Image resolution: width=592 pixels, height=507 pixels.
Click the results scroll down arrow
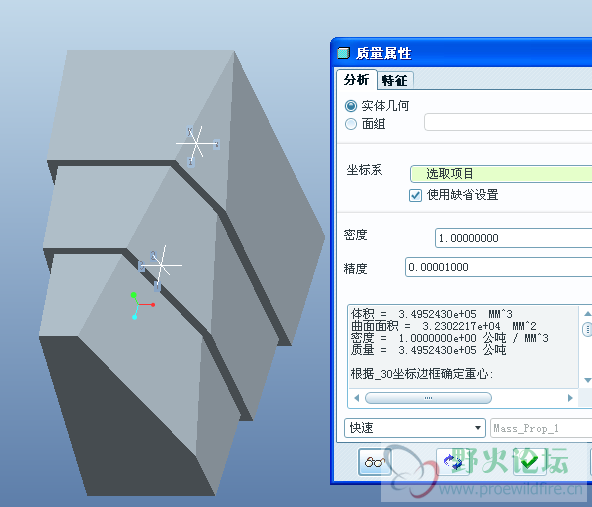click(587, 380)
